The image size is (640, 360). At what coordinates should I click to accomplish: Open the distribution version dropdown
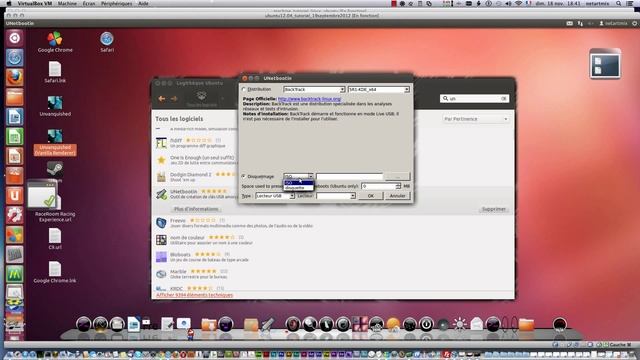378,89
